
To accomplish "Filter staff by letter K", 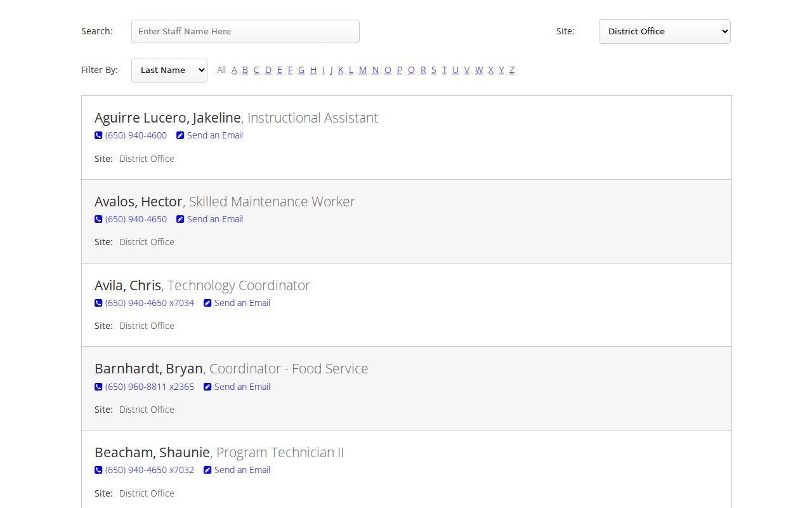I will tap(341, 70).
